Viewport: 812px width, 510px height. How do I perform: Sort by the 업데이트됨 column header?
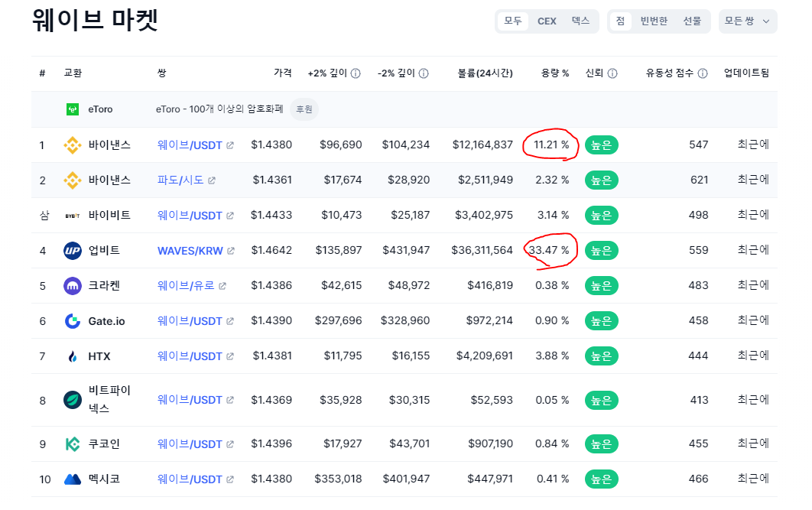click(746, 73)
